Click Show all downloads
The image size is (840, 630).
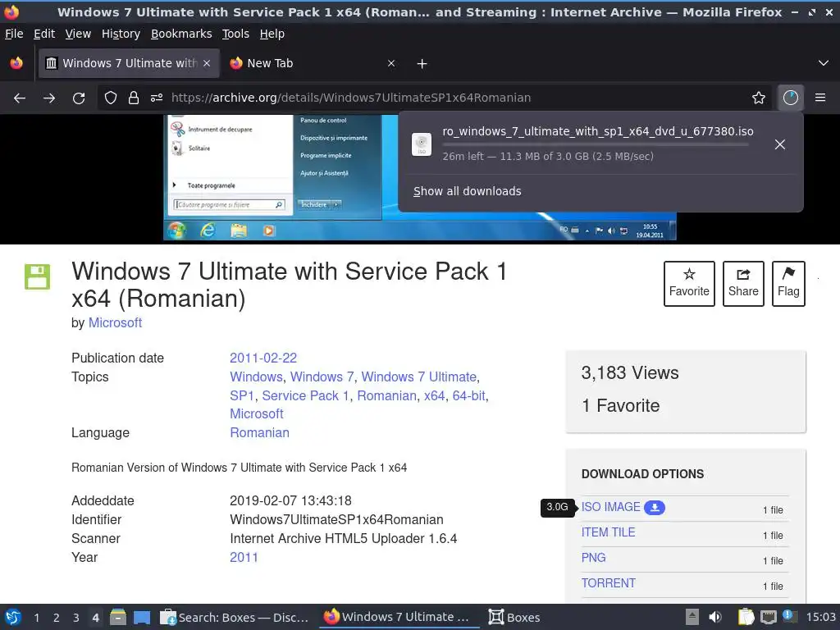[467, 191]
